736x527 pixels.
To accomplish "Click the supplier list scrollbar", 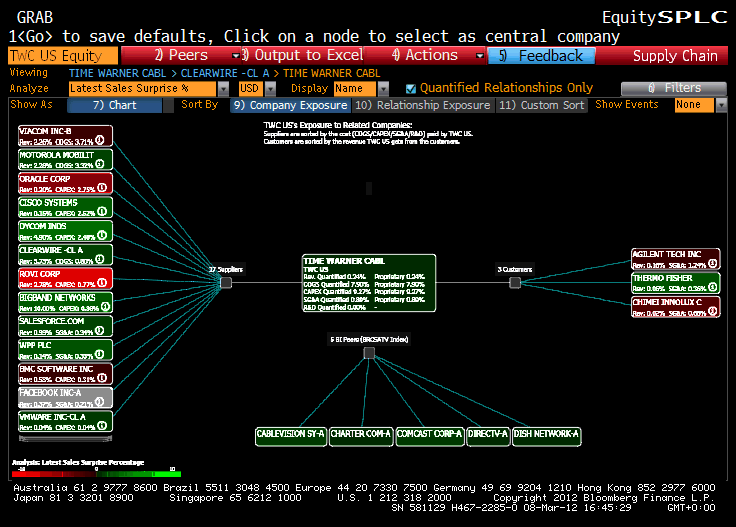I will (65, 439).
